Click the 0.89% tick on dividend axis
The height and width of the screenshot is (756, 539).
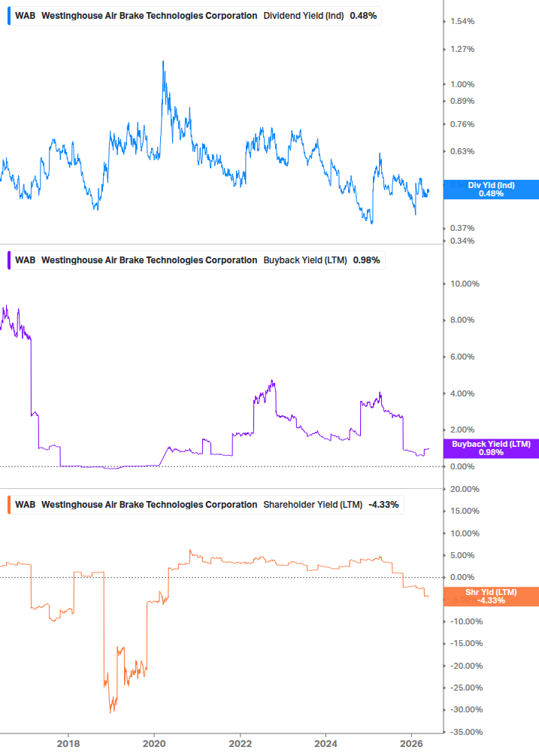(x=462, y=102)
